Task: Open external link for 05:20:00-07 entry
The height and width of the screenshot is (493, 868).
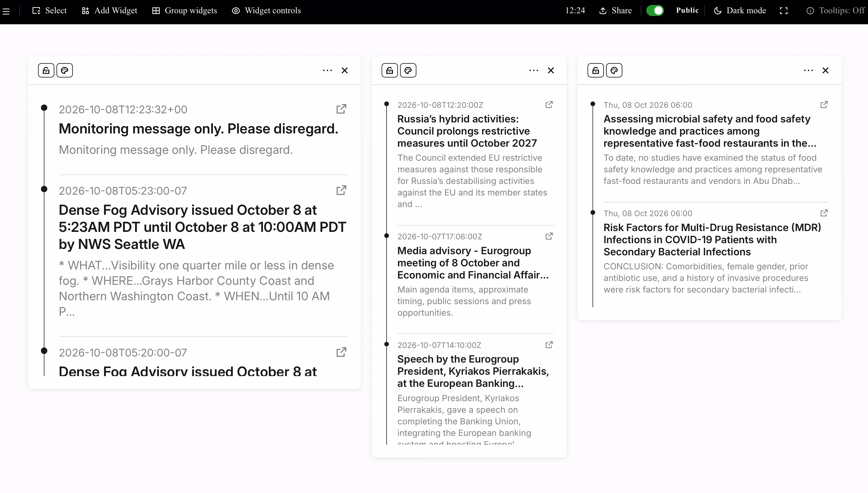Action: coord(341,352)
